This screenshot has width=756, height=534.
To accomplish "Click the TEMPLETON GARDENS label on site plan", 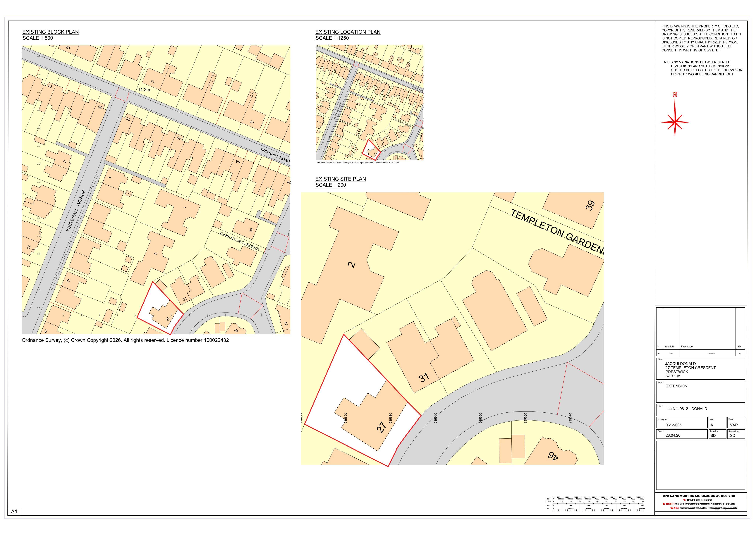I will pyautogui.click(x=557, y=232).
